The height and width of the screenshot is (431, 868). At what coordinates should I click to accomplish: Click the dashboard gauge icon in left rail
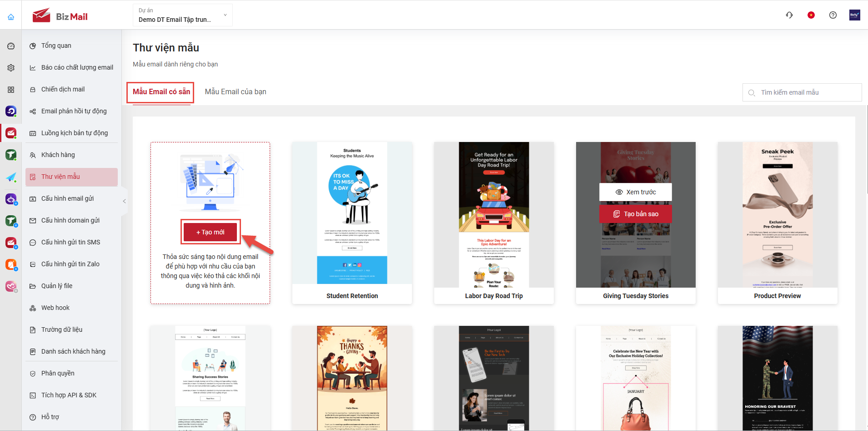pyautogui.click(x=11, y=46)
